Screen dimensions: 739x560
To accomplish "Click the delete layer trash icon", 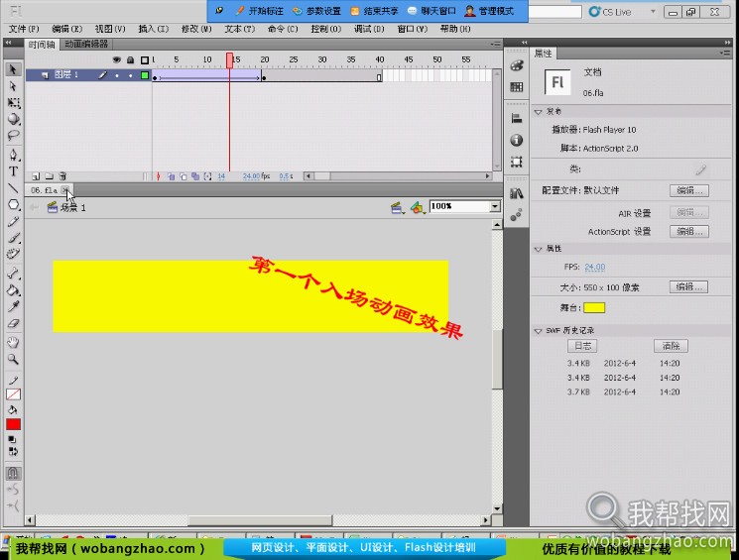I will tap(62, 176).
